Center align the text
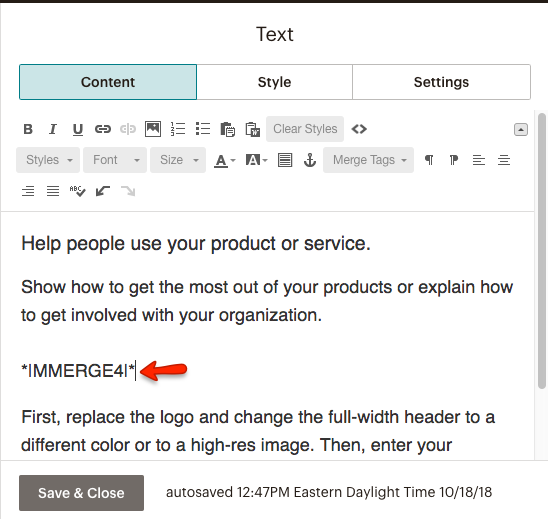The height and width of the screenshot is (519, 548). pyautogui.click(x=504, y=160)
